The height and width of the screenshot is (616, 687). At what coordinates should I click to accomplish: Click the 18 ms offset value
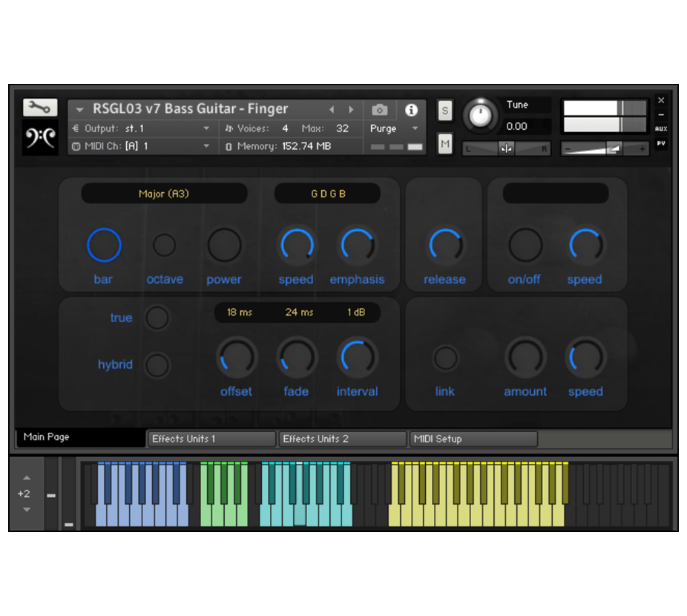tap(239, 312)
